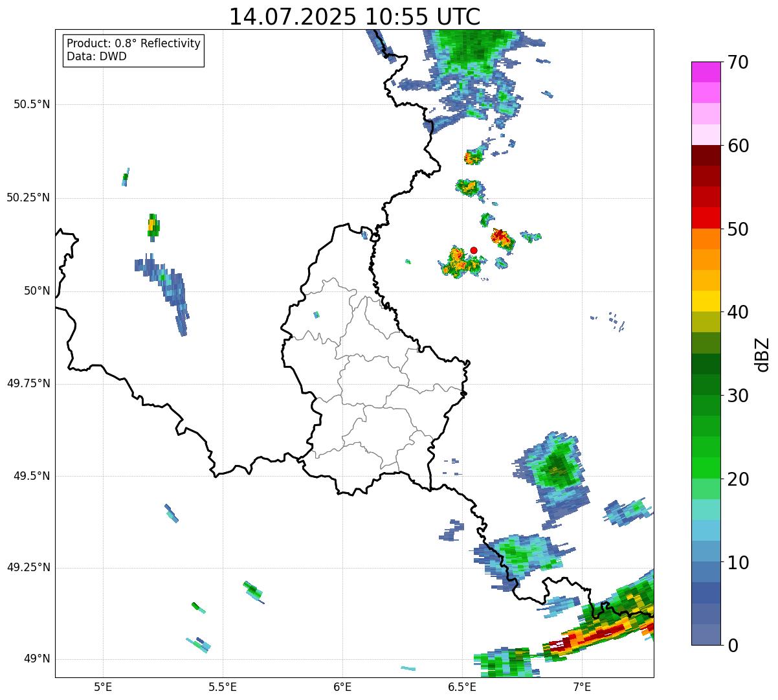This screenshot has height=700, width=778.
Task: Click the colorbar value 60
Action: pyautogui.click(x=738, y=146)
